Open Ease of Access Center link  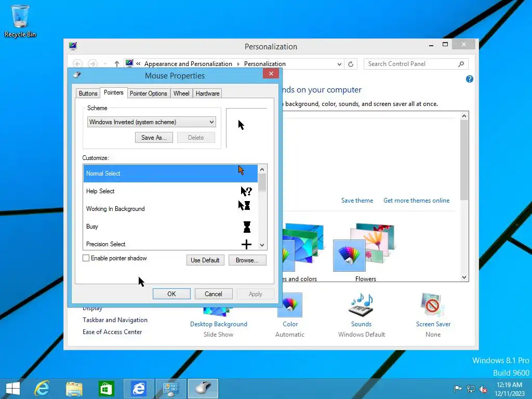(112, 332)
